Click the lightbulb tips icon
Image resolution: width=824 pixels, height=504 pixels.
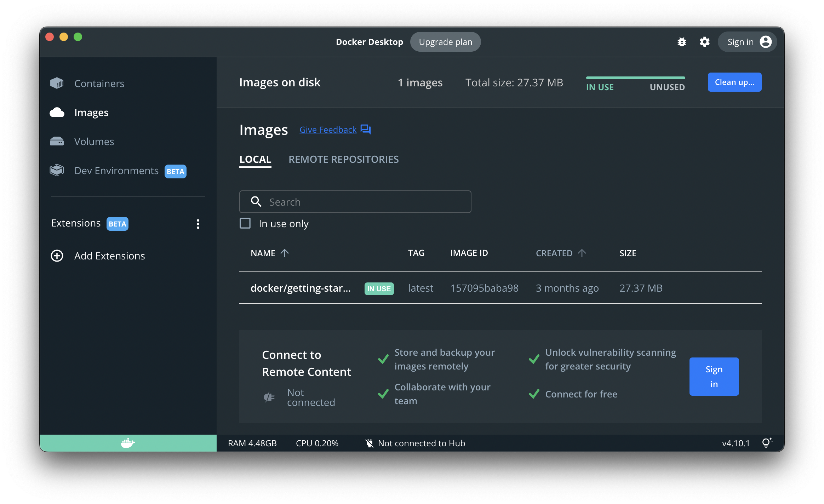point(767,443)
